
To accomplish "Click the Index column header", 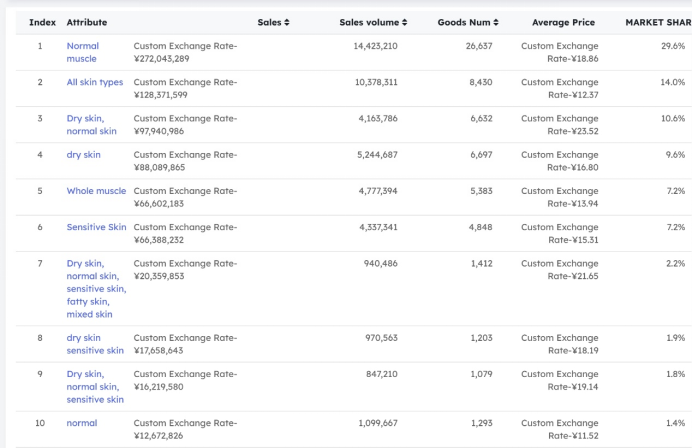I will point(43,22).
